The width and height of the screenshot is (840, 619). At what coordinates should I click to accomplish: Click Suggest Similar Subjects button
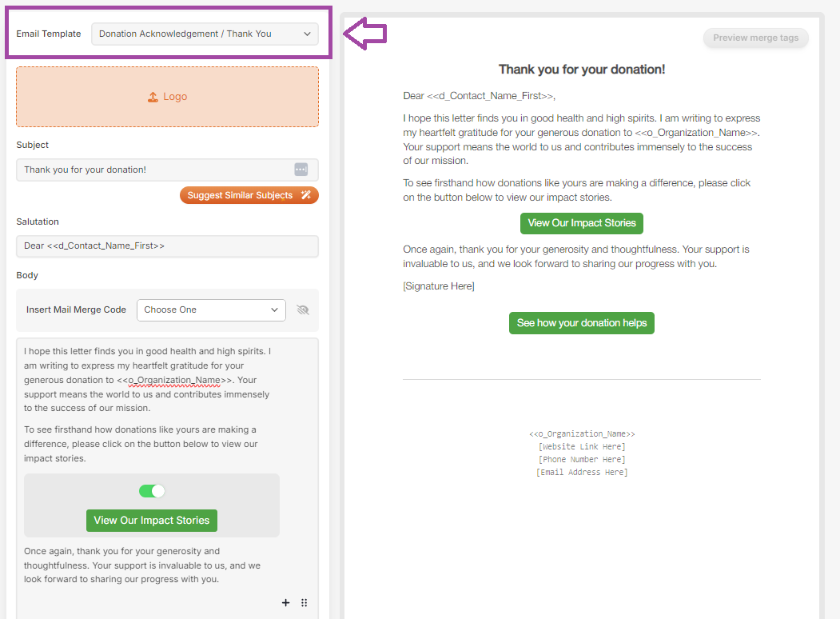click(x=249, y=195)
